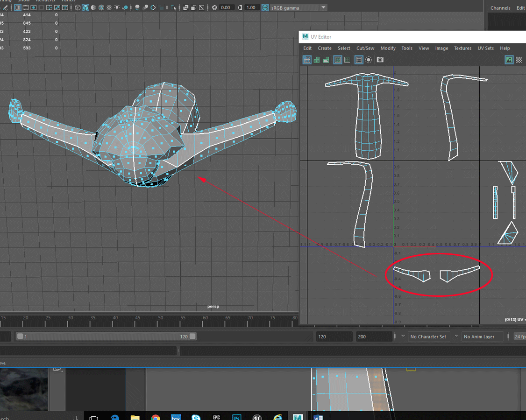Image resolution: width=526 pixels, height=420 pixels.
Task: Expand the anim layer arrow button
Action: pos(456,336)
